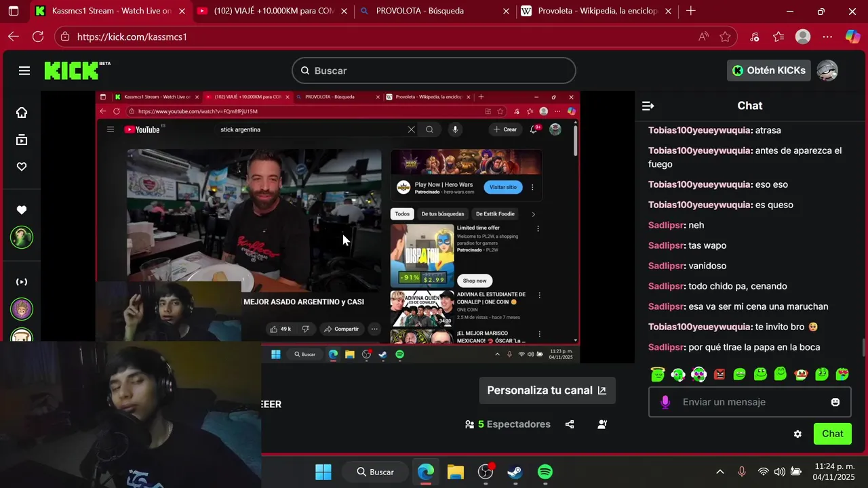This screenshot has height=488, width=868.
Task: Open the outlined heart Following icon in the sidebar
Action: (22, 167)
